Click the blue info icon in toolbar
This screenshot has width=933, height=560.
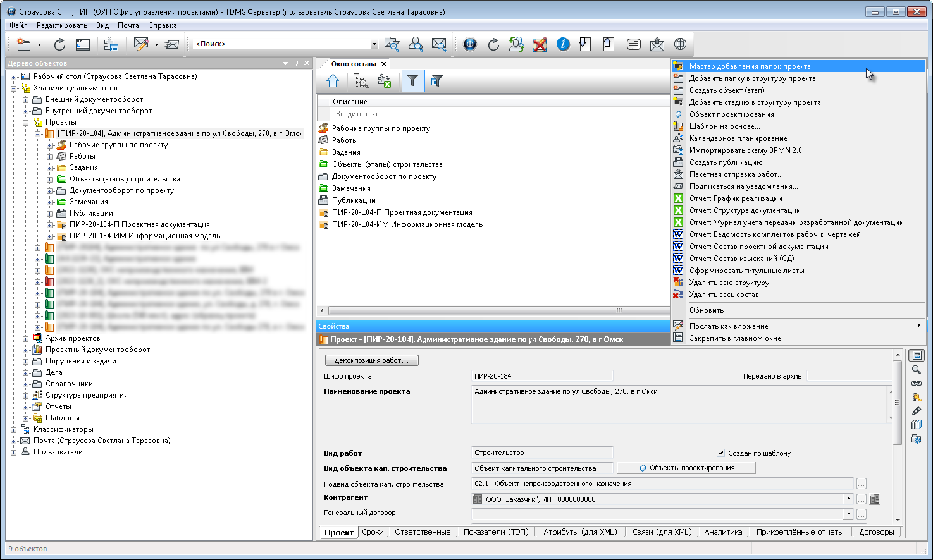(x=563, y=44)
